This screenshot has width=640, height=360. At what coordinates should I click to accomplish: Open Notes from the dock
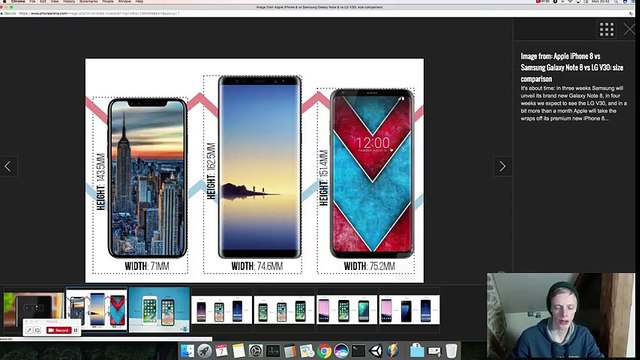coord(239,351)
